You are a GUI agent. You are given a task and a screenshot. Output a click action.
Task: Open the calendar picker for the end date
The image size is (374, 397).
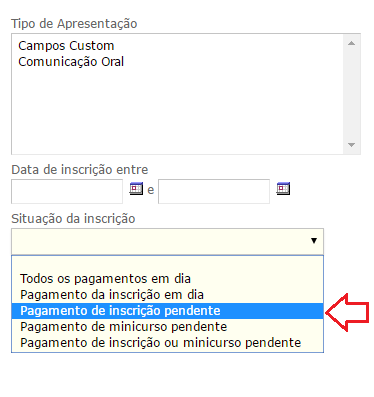coord(283,189)
